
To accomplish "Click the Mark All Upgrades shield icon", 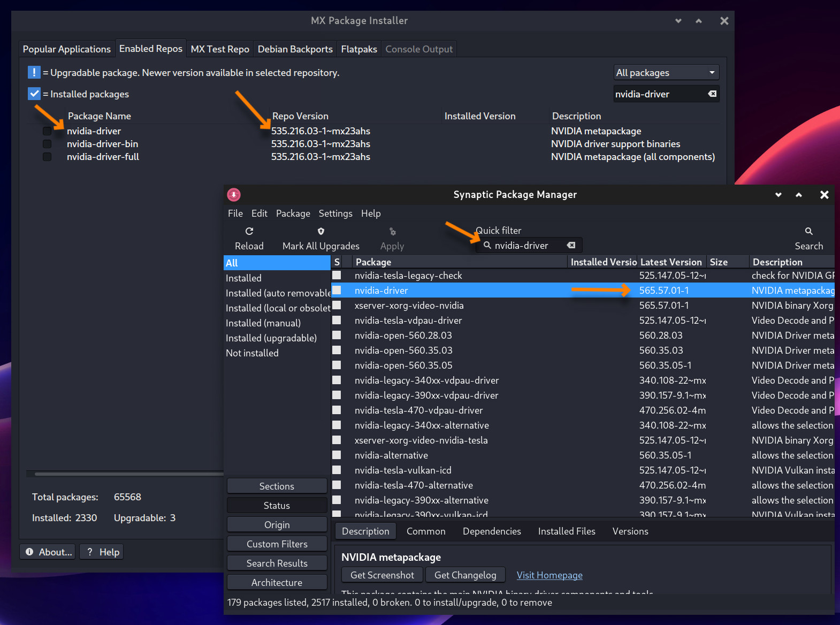I will coord(321,231).
